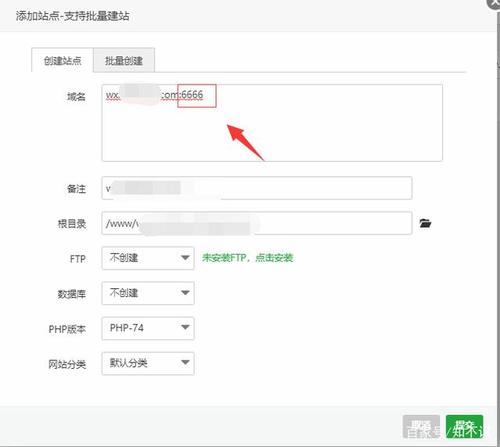Click the green submit button
The image size is (500, 447).
(464, 427)
